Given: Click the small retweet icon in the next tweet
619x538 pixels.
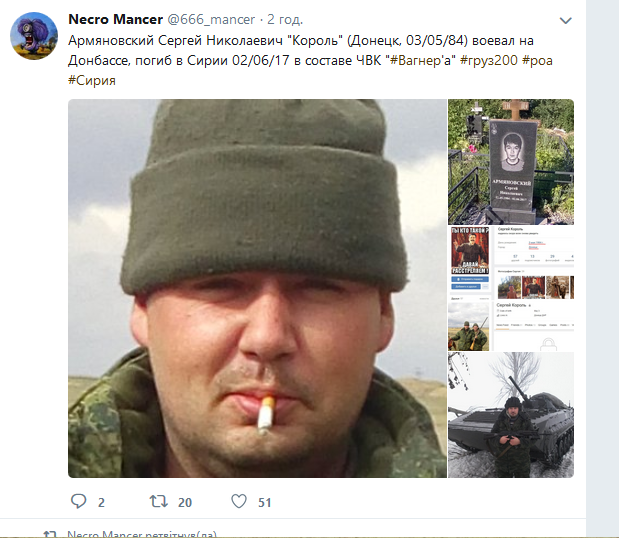Looking at the screenshot, I should click(50, 534).
